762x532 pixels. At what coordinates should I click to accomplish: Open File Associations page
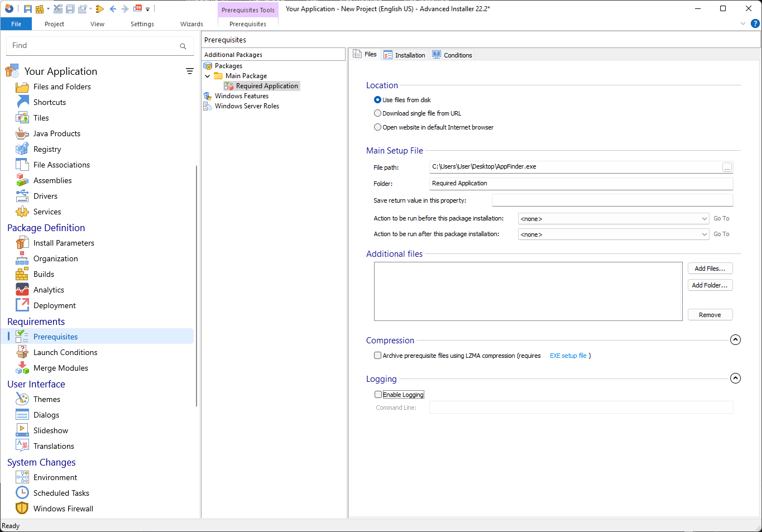point(61,165)
